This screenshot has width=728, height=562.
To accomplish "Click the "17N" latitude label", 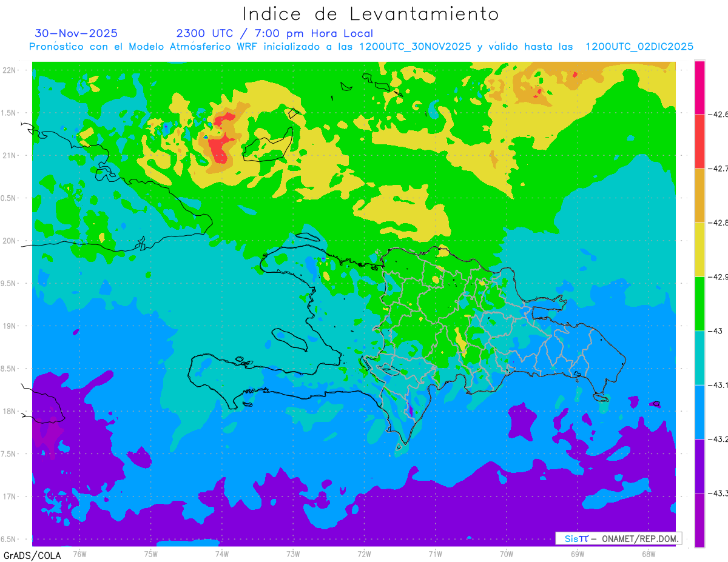I will point(10,497).
